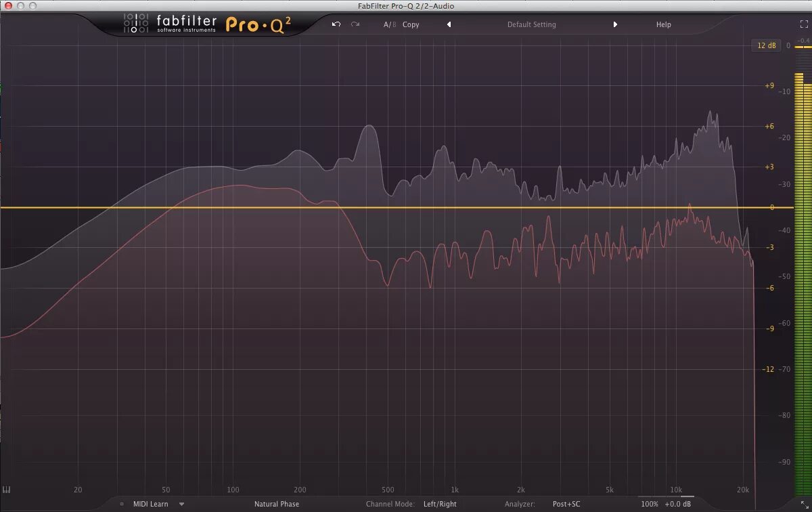Viewport: 812px width, 512px height.
Task: Expand the MIDI Learn dropdown arrow
Action: pos(181,504)
